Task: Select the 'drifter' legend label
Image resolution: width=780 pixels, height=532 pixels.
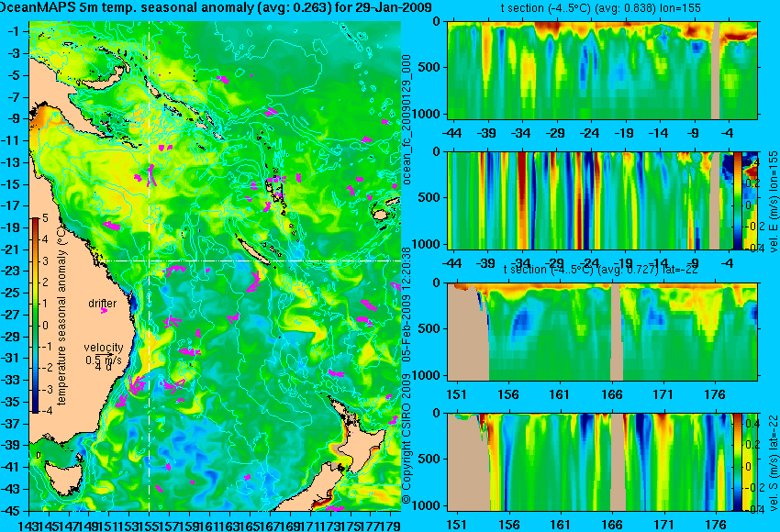Action: [103, 304]
